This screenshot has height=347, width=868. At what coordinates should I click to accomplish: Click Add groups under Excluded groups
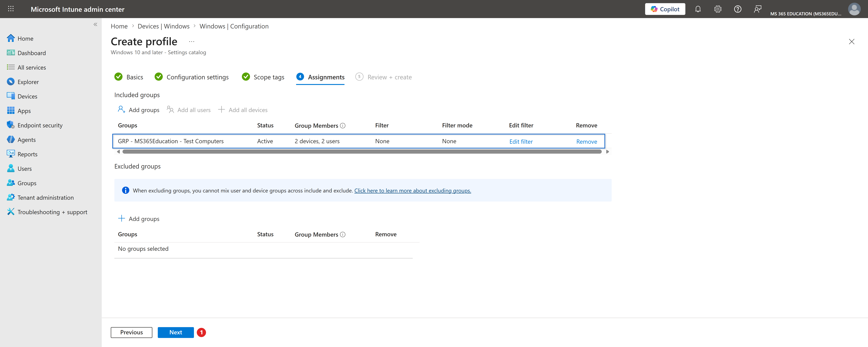pyautogui.click(x=138, y=219)
